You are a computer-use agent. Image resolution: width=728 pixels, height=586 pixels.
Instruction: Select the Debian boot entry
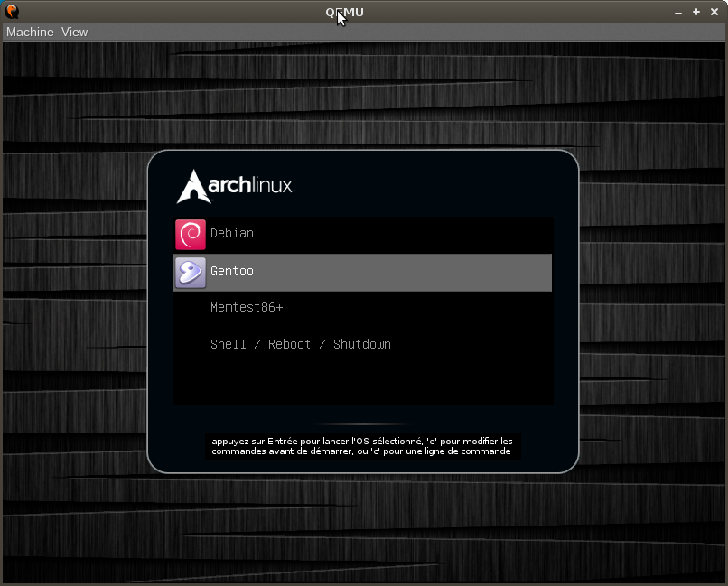click(362, 235)
